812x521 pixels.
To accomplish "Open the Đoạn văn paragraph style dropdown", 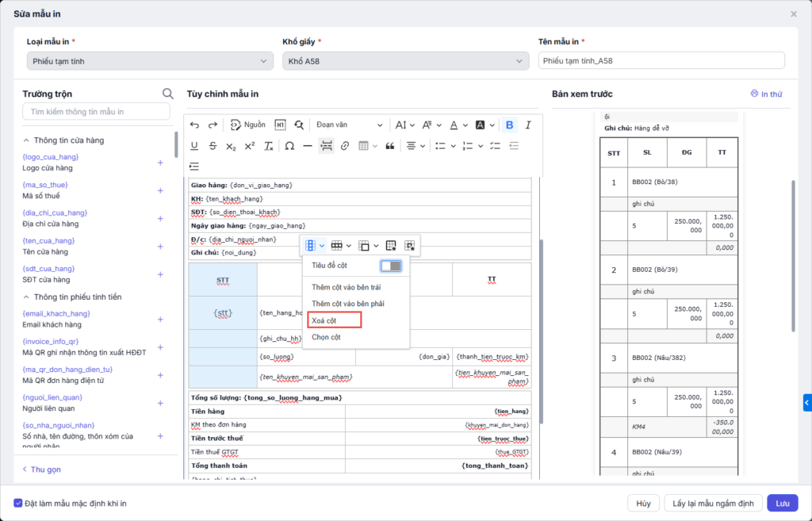I will [349, 125].
